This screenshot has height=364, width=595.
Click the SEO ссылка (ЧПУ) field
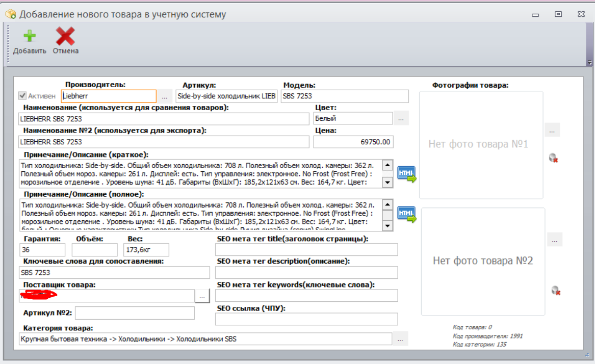point(306,319)
